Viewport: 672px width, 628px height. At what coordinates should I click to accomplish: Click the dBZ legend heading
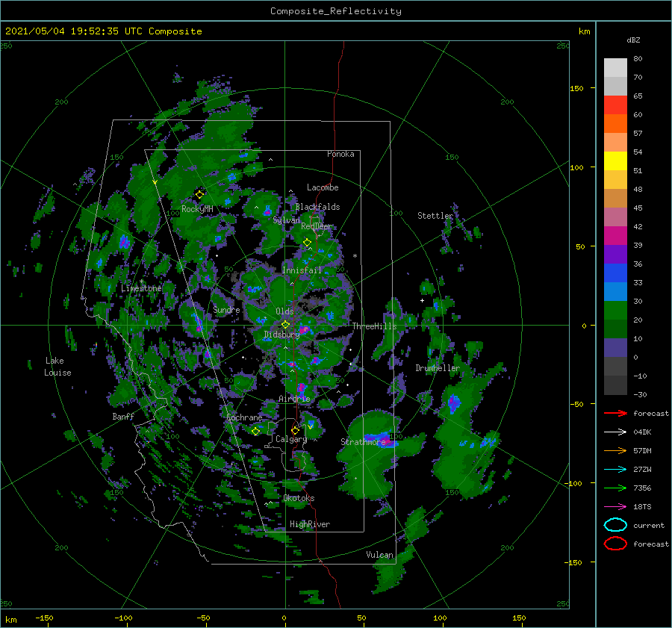(x=633, y=40)
